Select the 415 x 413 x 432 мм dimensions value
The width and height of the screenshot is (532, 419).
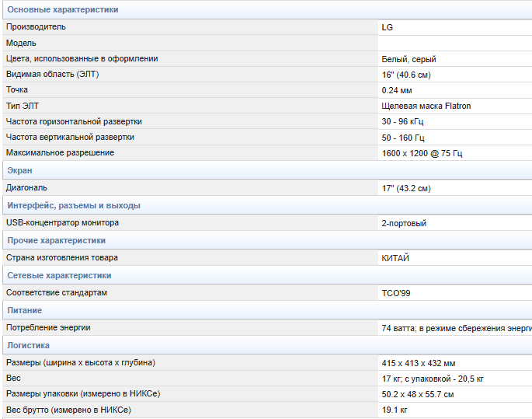click(x=419, y=363)
